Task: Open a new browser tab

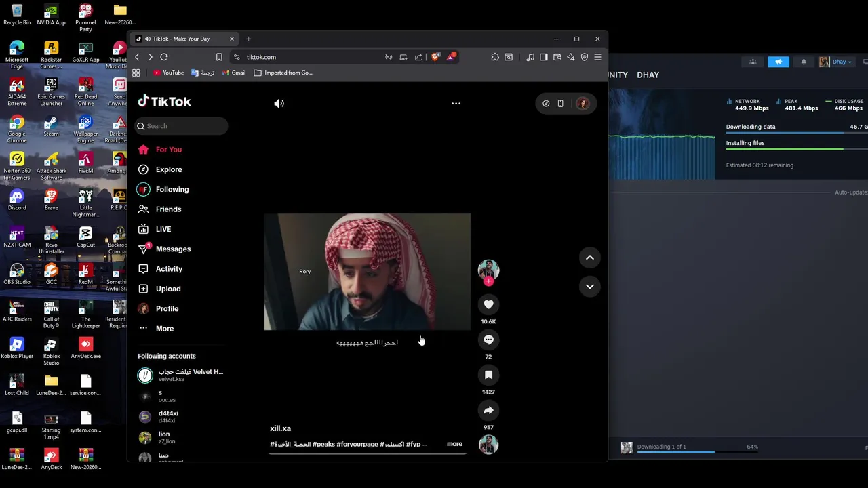Action: pos(248,39)
